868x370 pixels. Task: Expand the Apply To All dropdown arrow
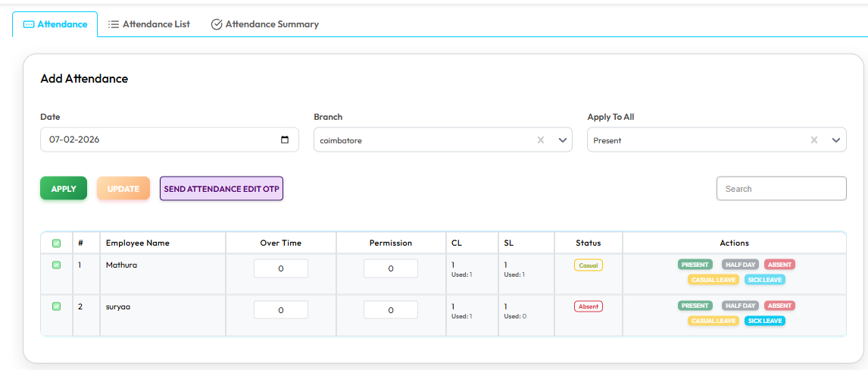coord(836,140)
